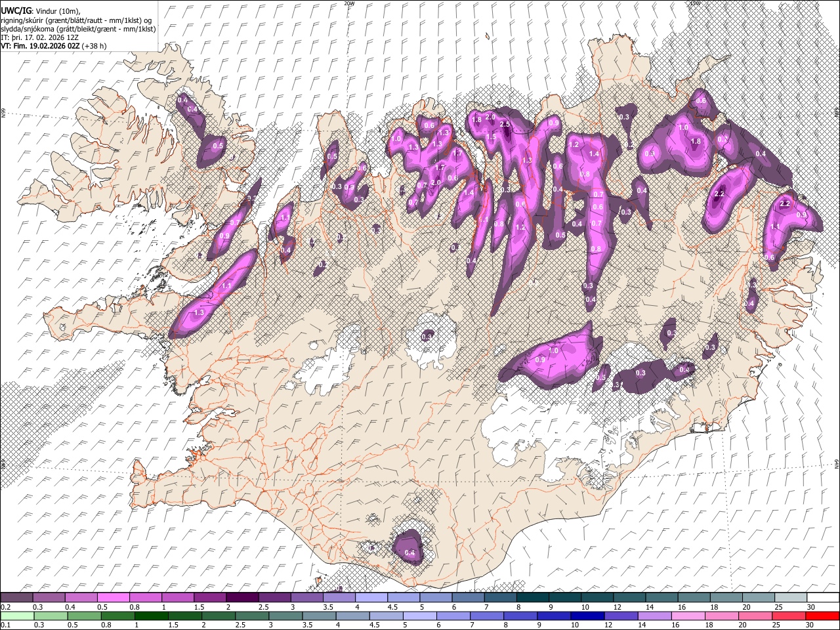Click the '0.2' label in the snow legend
This screenshot has height=630, width=840.
click(5, 607)
